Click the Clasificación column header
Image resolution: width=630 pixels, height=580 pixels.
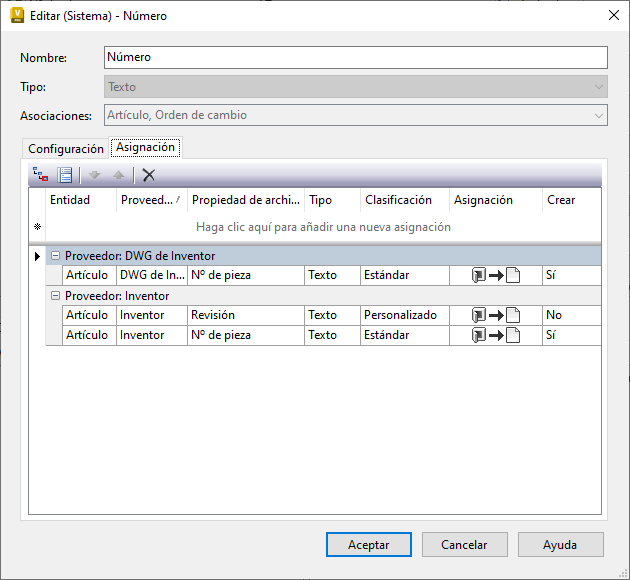[405, 200]
